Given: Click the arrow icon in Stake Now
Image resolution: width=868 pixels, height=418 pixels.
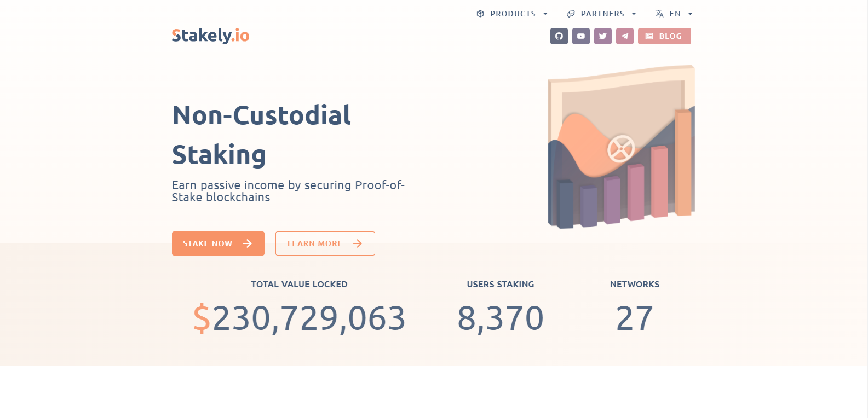Looking at the screenshot, I should (248, 243).
